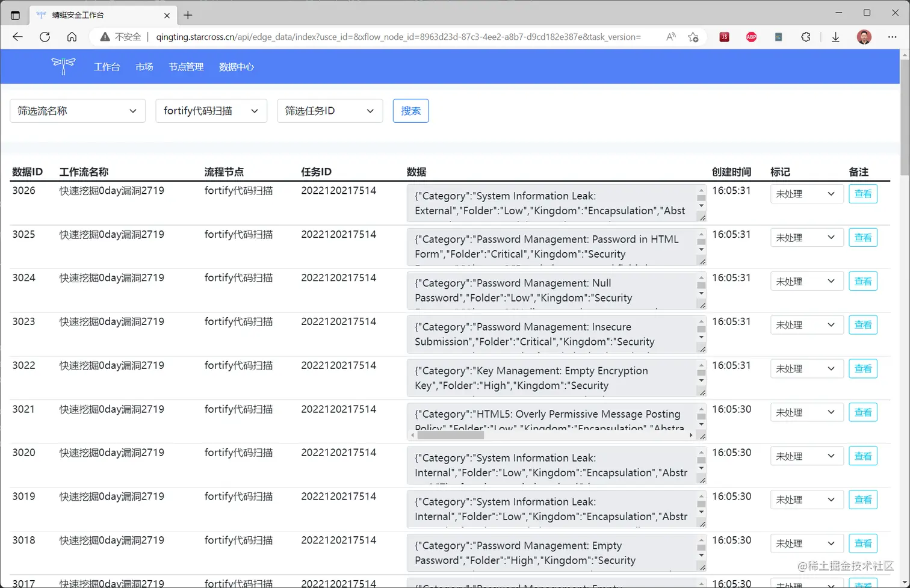Open 未处理 status dropdown for row 3026
The height and width of the screenshot is (588, 910).
pos(806,194)
